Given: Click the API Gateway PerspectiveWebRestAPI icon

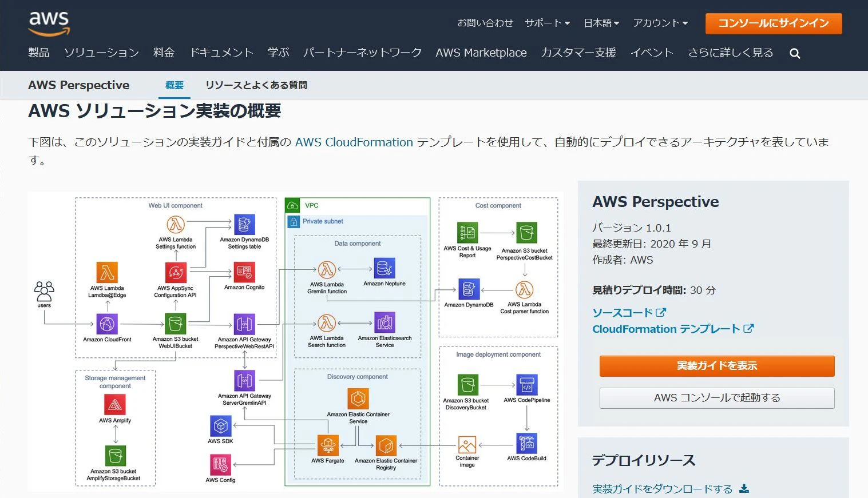Looking at the screenshot, I should pyautogui.click(x=244, y=324).
